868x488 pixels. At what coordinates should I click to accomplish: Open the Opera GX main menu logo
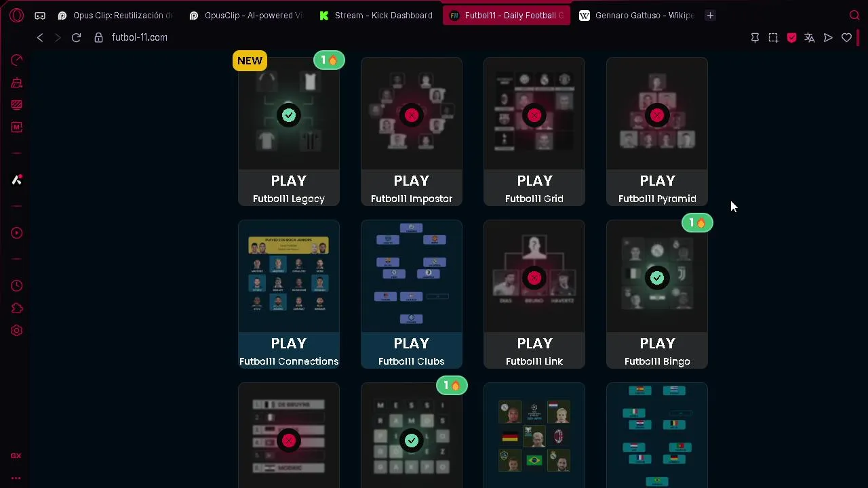point(17,15)
